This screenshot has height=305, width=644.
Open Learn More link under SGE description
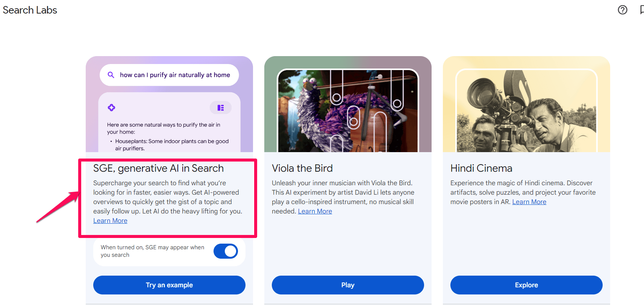coord(110,221)
